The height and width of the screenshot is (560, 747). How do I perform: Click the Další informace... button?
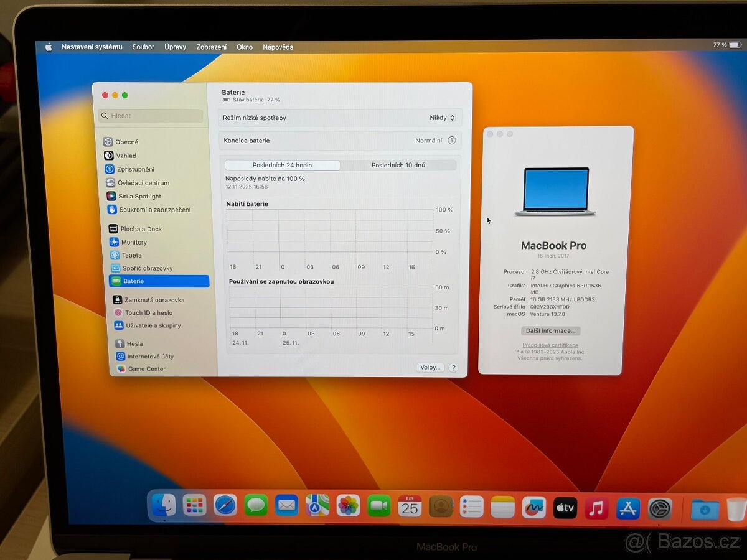[550, 330]
